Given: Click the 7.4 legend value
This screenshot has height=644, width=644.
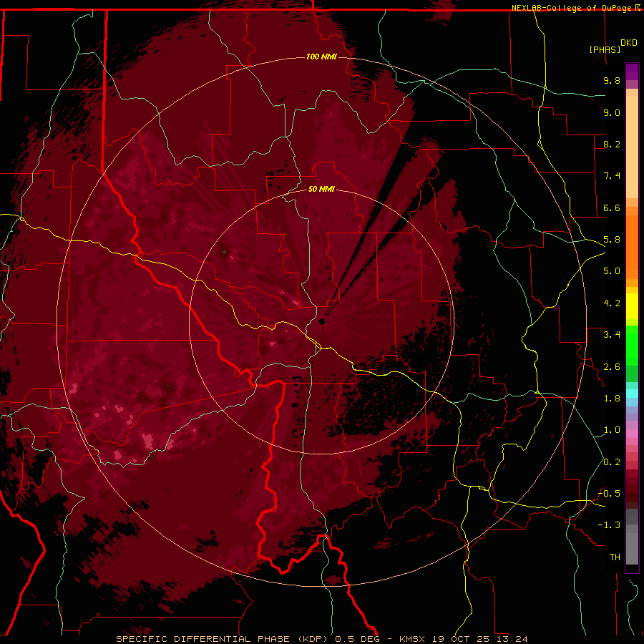Looking at the screenshot, I should click(612, 176).
